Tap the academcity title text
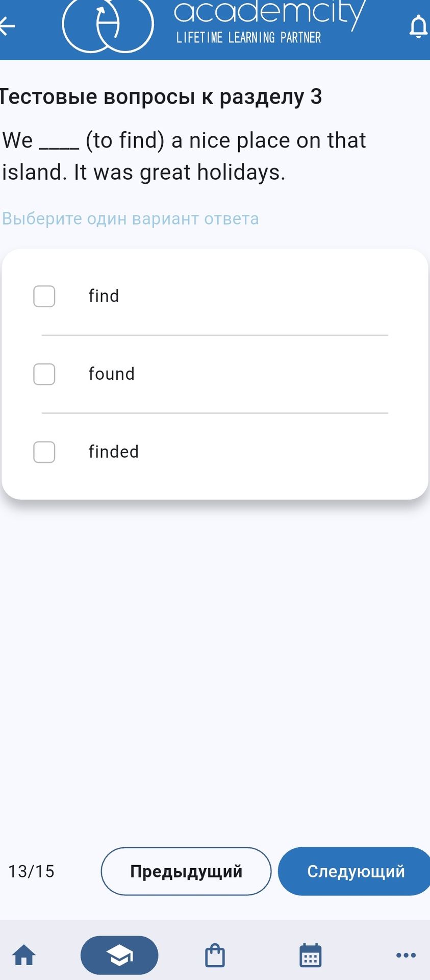Screen dimensions: 430x980 point(270,13)
